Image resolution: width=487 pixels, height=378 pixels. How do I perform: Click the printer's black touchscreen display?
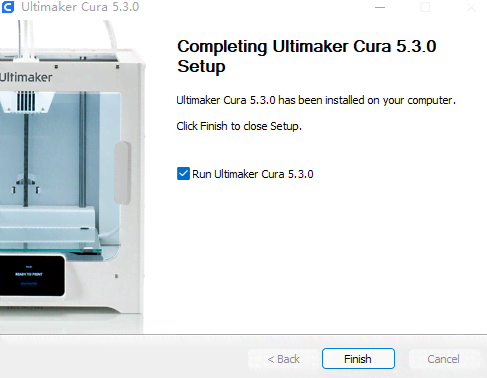[32, 276]
